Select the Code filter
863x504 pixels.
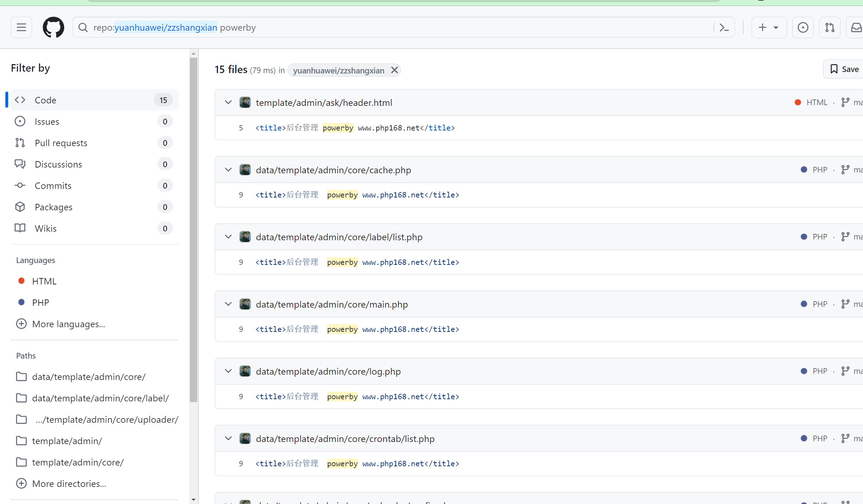(94, 100)
